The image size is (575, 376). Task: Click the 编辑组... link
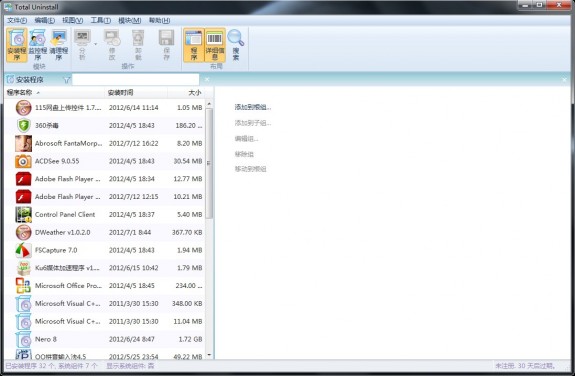click(246, 139)
